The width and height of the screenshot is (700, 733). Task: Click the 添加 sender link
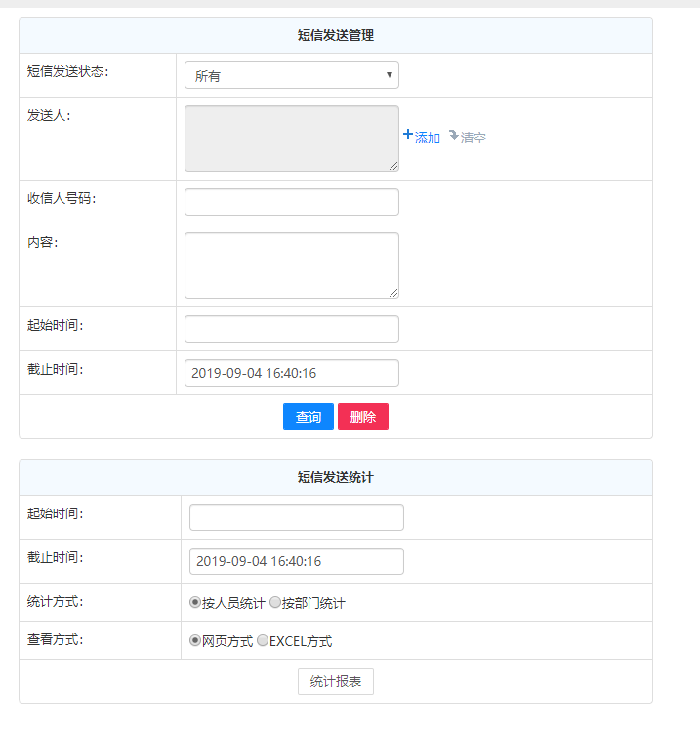[428, 139]
